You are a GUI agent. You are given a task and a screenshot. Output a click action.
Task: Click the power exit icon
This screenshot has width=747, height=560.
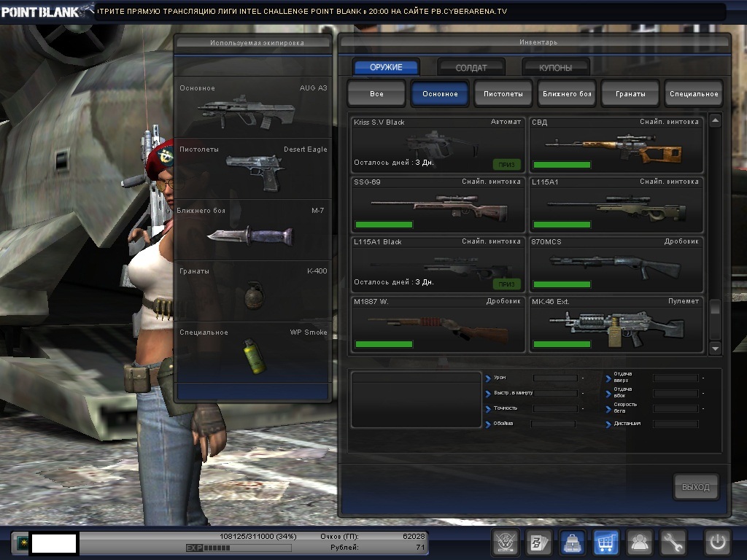717,542
